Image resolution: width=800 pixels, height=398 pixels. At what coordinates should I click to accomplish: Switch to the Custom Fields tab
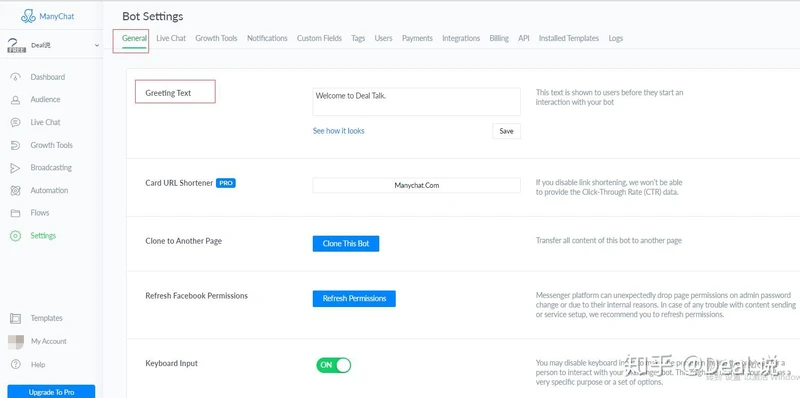tap(319, 38)
